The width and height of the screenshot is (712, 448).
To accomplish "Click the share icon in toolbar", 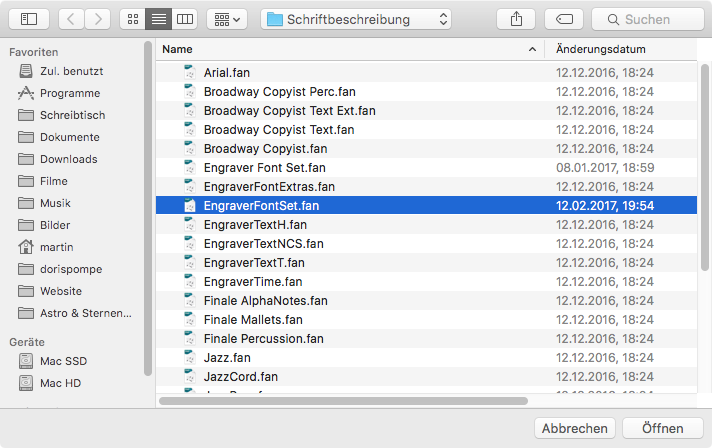I will tap(516, 19).
